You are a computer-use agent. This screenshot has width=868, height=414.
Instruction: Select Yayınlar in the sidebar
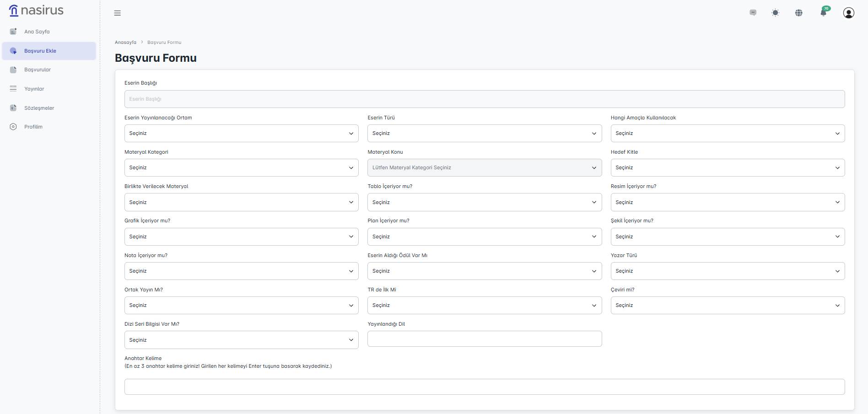coord(34,89)
